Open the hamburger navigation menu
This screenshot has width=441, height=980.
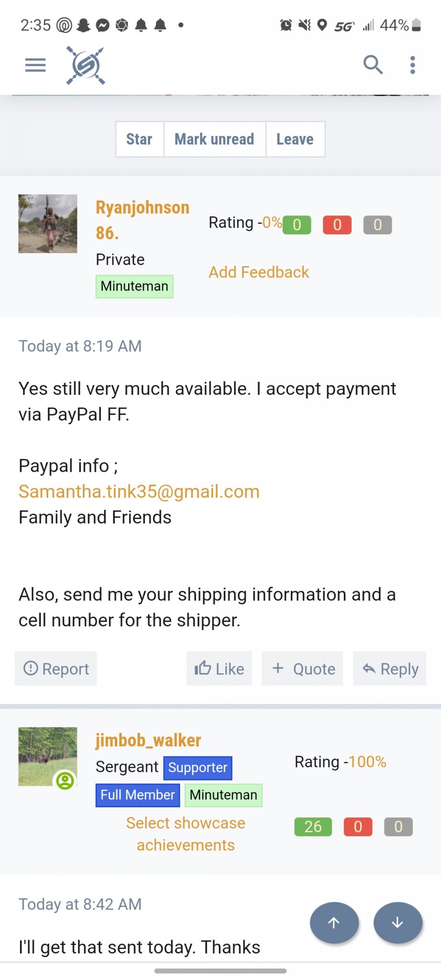[x=35, y=65]
